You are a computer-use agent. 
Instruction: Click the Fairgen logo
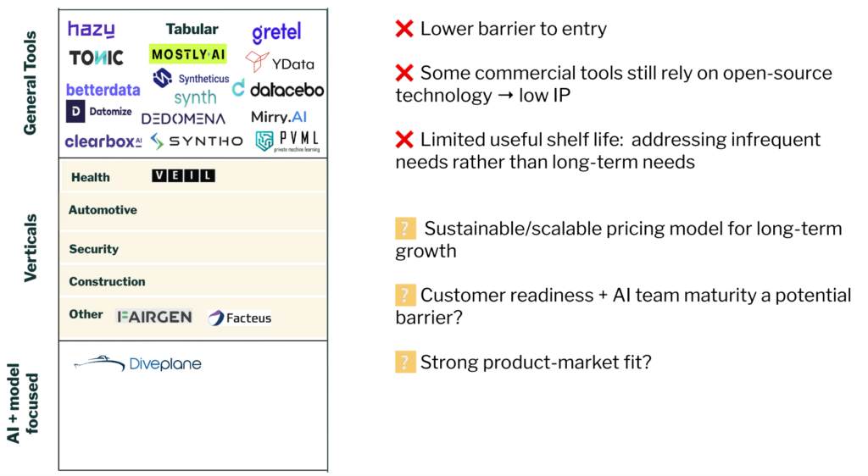(x=154, y=317)
